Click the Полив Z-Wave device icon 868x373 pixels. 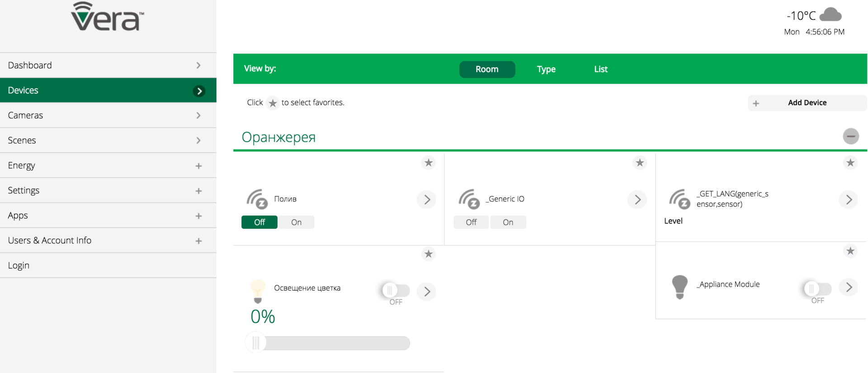[257, 199]
